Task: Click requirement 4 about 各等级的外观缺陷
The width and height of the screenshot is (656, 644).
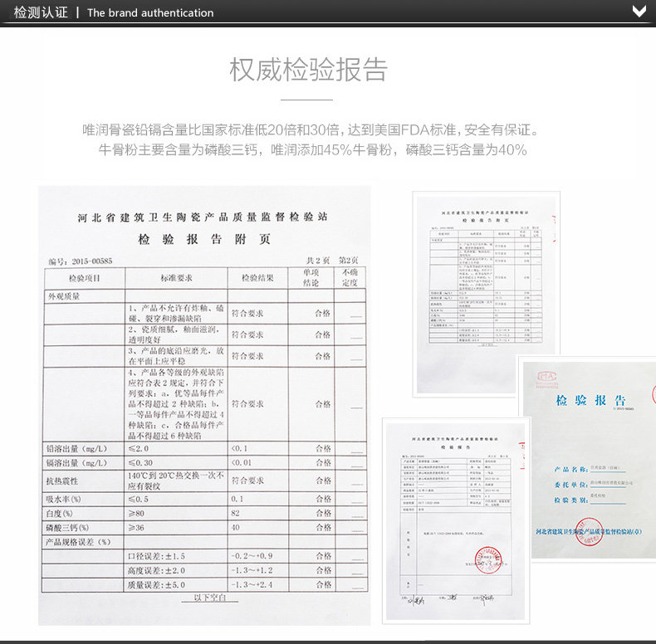Action: click(x=176, y=404)
